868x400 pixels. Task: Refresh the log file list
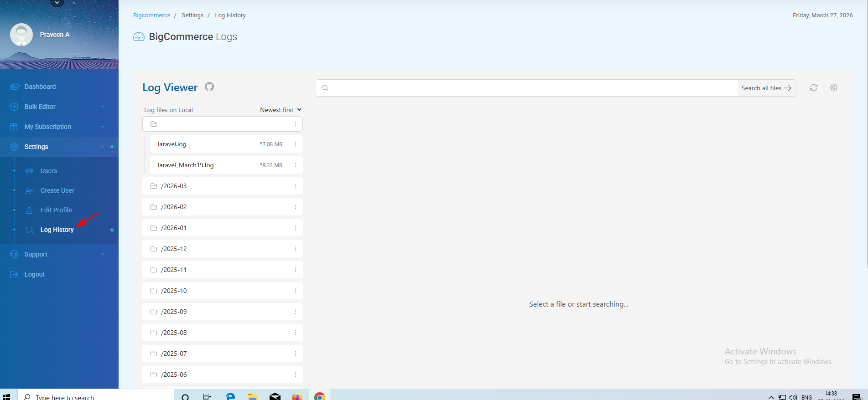tap(814, 87)
